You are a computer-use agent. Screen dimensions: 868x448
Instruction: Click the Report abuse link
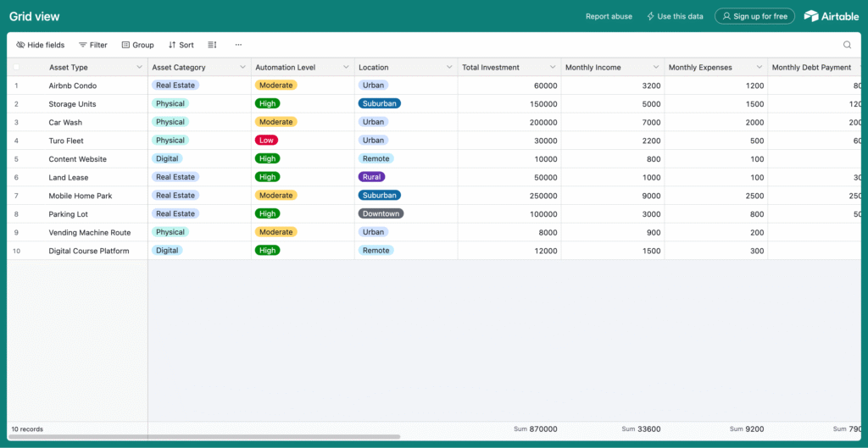point(609,16)
